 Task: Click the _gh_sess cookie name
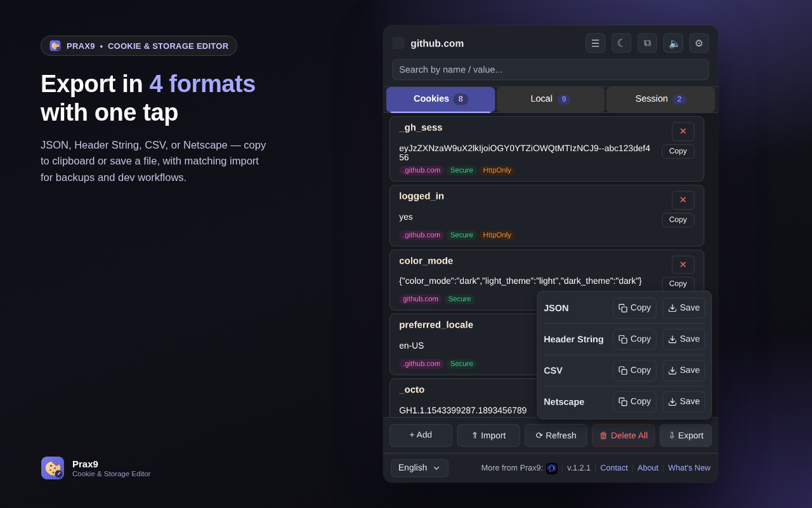[421, 128]
